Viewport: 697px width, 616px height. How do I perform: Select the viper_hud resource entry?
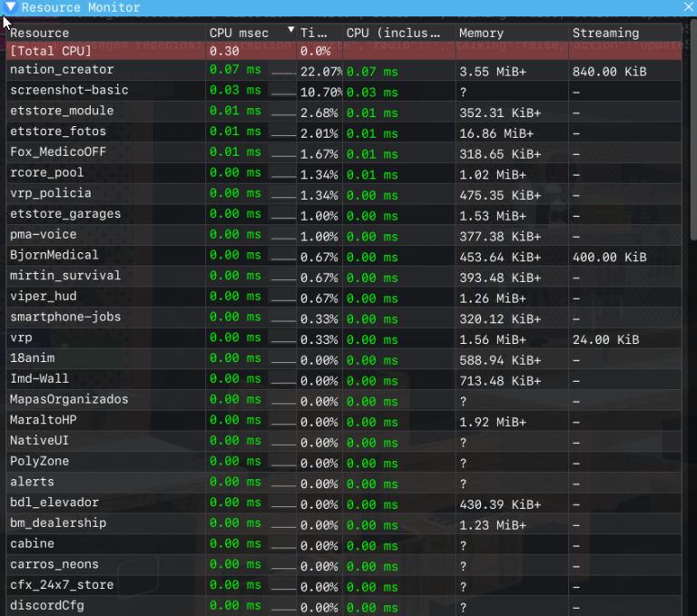[43, 296]
